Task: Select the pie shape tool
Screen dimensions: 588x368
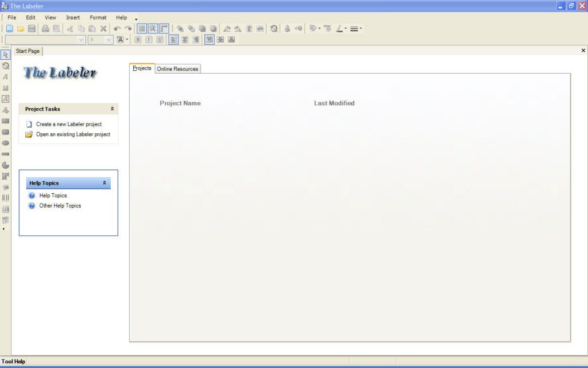Action: (x=5, y=165)
